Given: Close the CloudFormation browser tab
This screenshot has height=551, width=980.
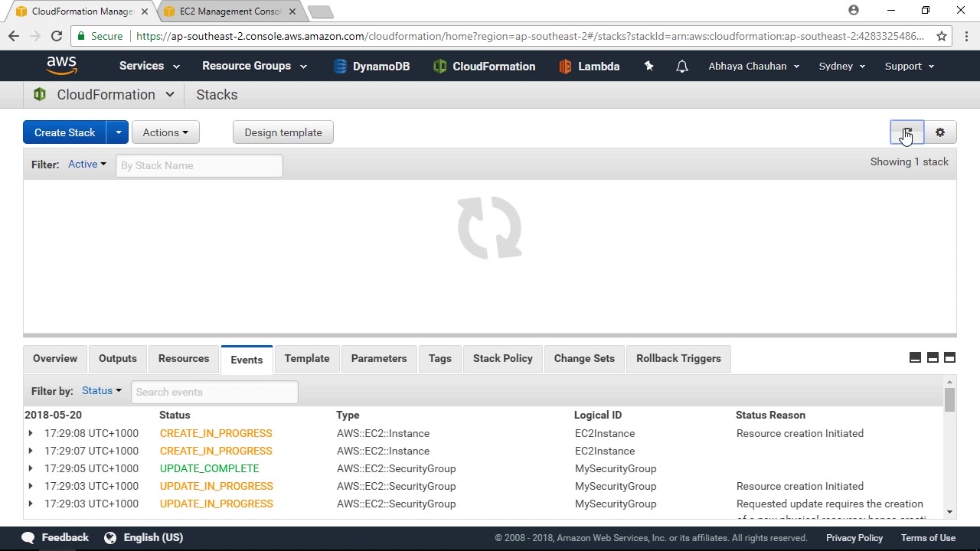Looking at the screenshot, I should [x=145, y=11].
